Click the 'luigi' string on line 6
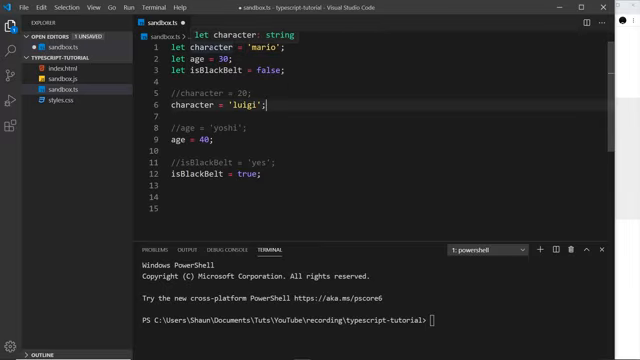640x360 pixels. pos(244,105)
